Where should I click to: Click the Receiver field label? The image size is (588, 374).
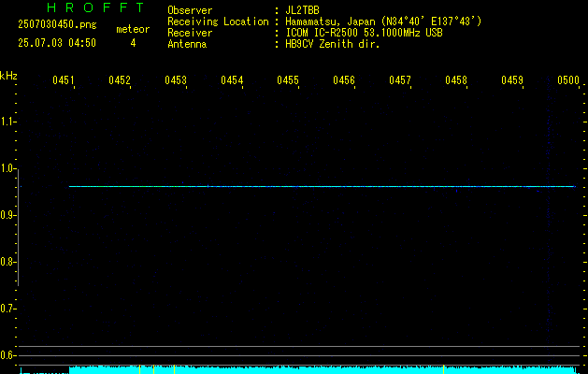190,33
